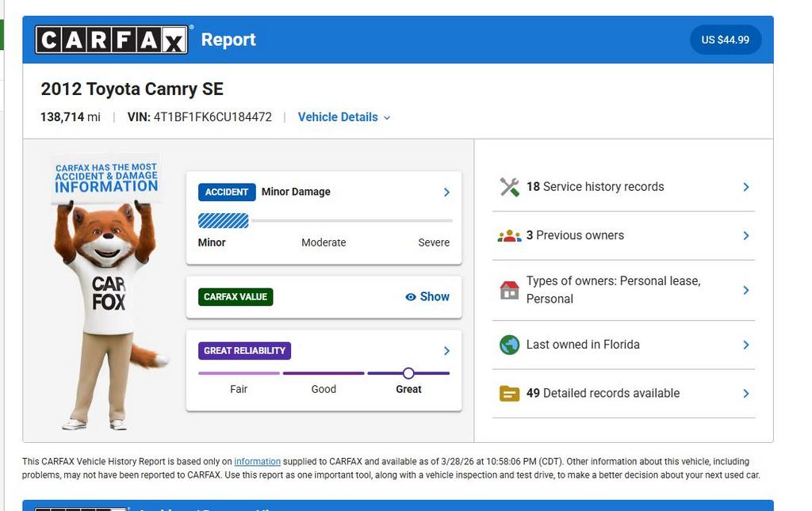Click the US $44.99 button

point(726,39)
